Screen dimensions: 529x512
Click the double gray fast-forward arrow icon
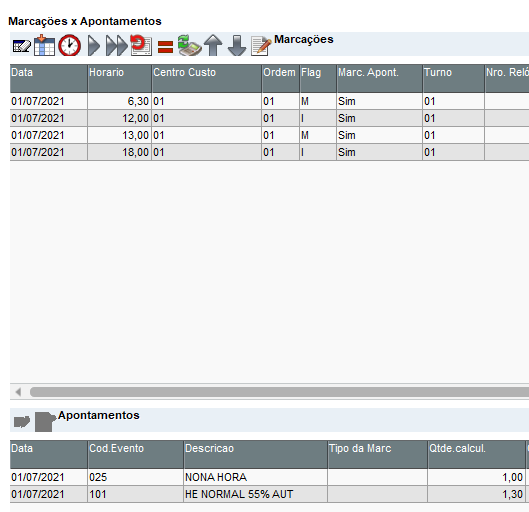(116, 46)
